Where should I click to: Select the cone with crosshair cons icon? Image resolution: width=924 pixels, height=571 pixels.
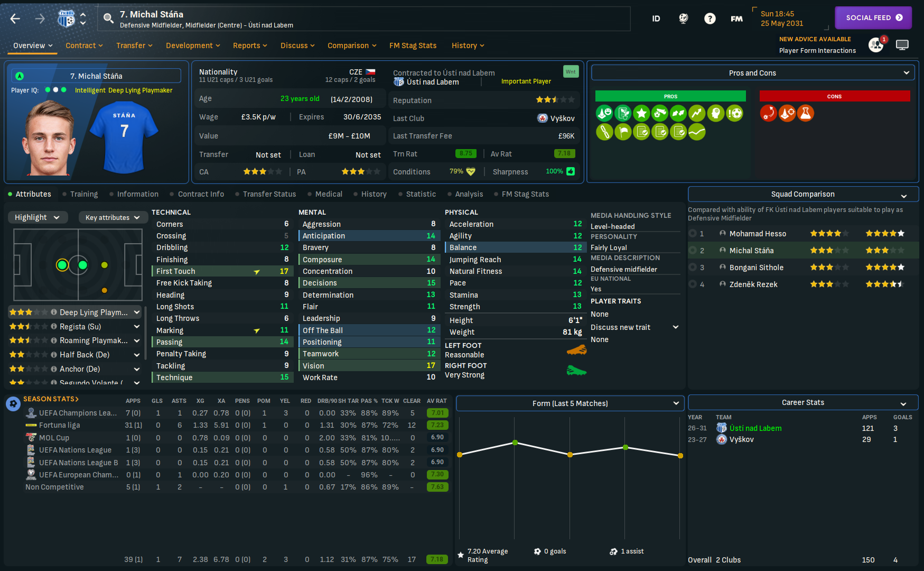787,113
